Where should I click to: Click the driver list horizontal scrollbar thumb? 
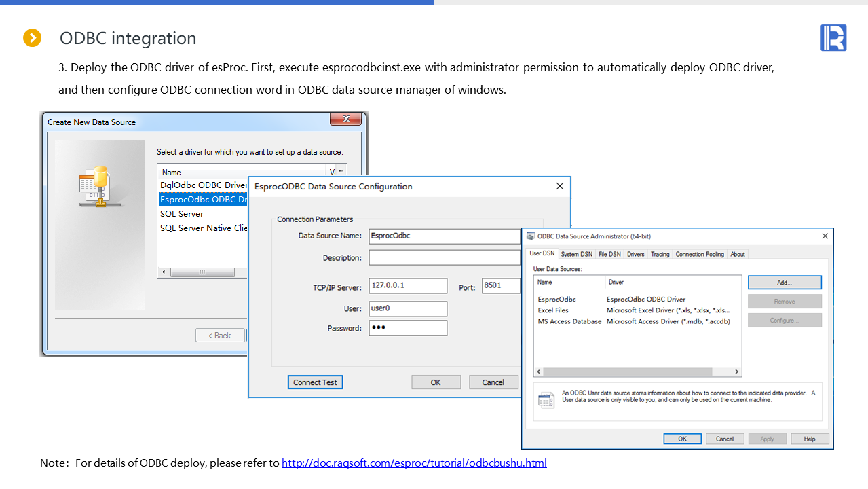(202, 272)
